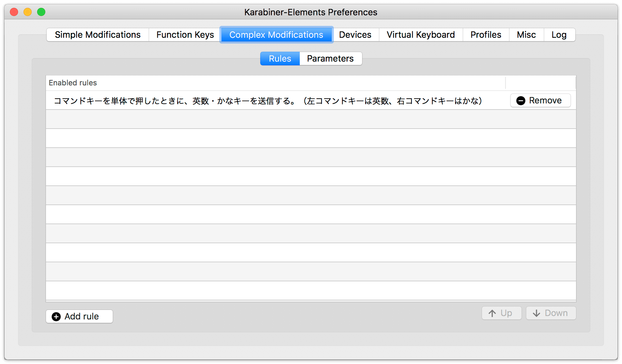Minimize the Preferences window with yellow button
Screen dimensions: 622x364
[28, 12]
